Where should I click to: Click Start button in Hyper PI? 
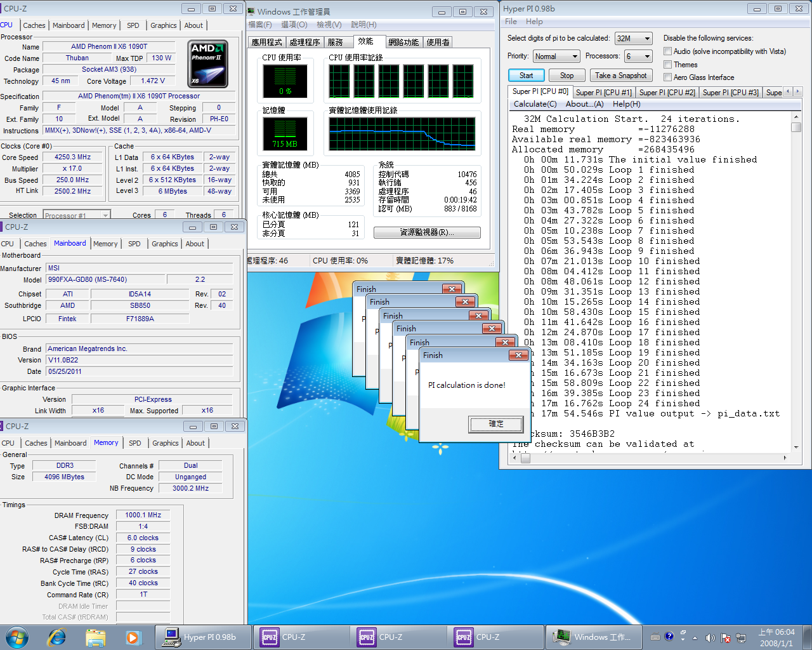click(527, 76)
